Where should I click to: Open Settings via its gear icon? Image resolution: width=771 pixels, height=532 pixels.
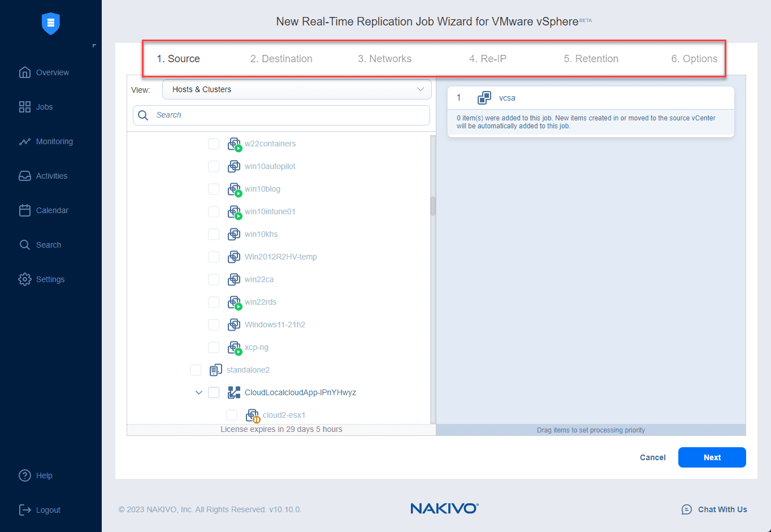[x=25, y=279]
